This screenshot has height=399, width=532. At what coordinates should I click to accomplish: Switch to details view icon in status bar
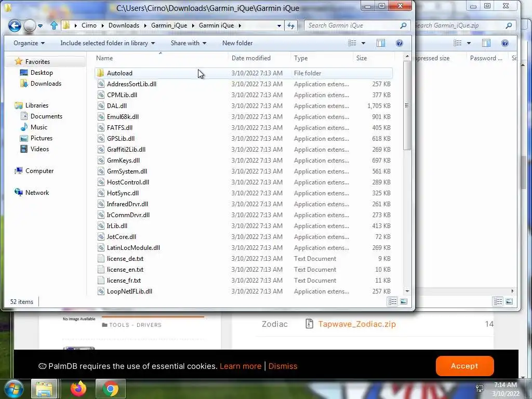[393, 302]
